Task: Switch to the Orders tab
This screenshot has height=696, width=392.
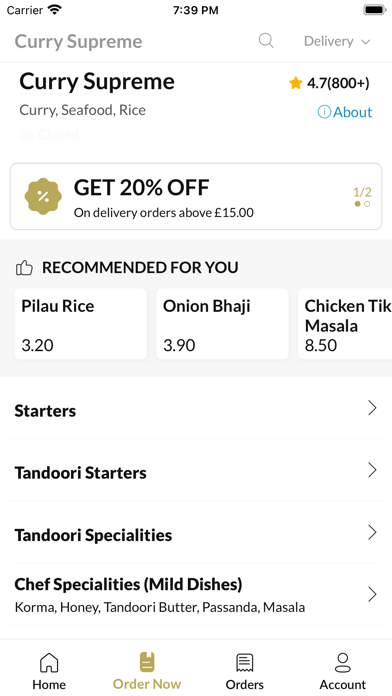Action: (245, 671)
